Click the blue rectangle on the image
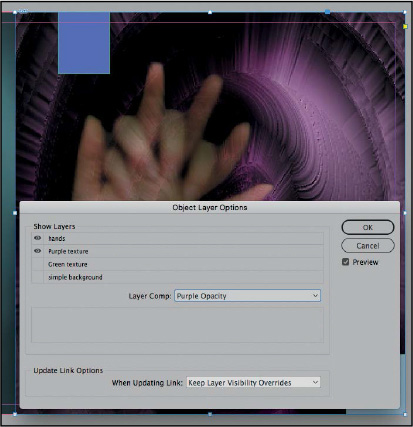The width and height of the screenshot is (413, 427). tap(84, 43)
